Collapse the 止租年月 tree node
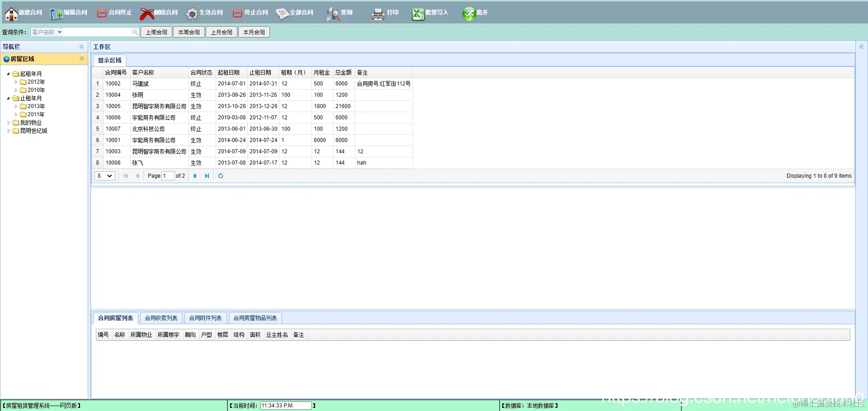The width and height of the screenshot is (868, 411). [x=8, y=98]
